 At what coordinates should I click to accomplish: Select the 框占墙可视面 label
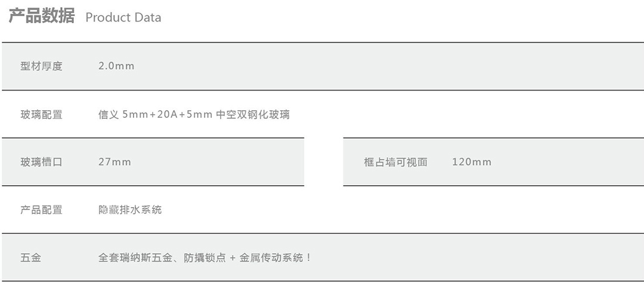(395, 162)
